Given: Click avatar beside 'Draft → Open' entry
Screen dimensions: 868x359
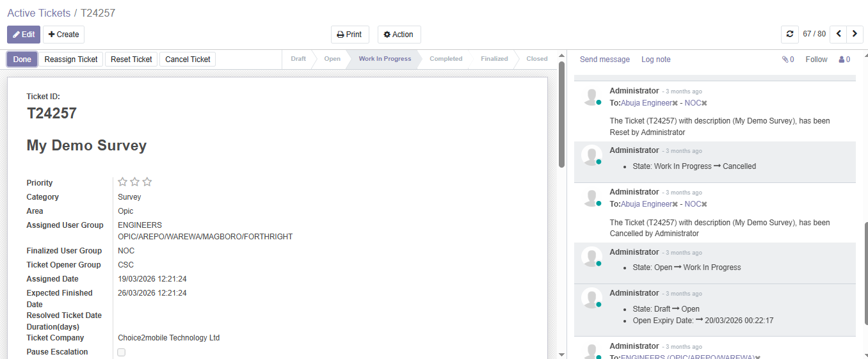Looking at the screenshot, I should coord(591,298).
